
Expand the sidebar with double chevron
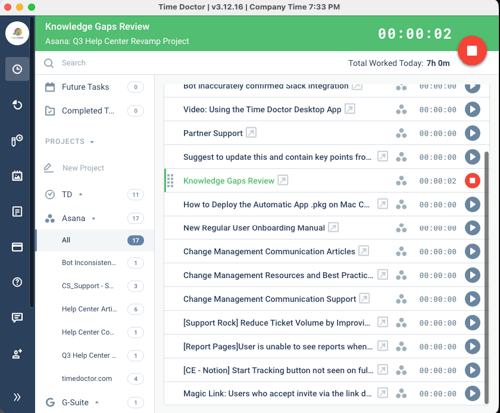[x=17, y=397]
